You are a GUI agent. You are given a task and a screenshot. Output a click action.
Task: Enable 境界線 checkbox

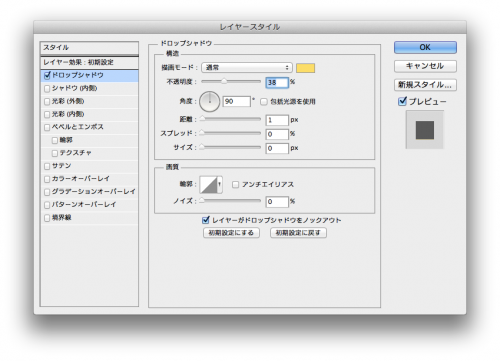(47, 218)
